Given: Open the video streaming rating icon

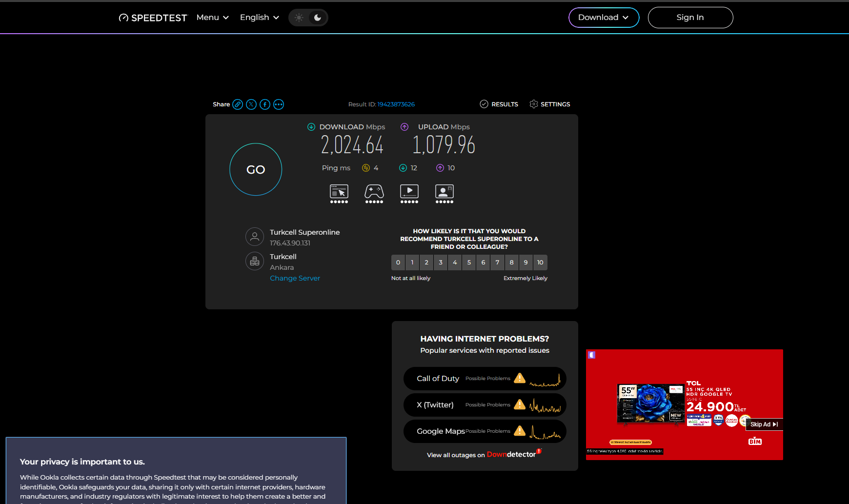Looking at the screenshot, I should pyautogui.click(x=409, y=194).
